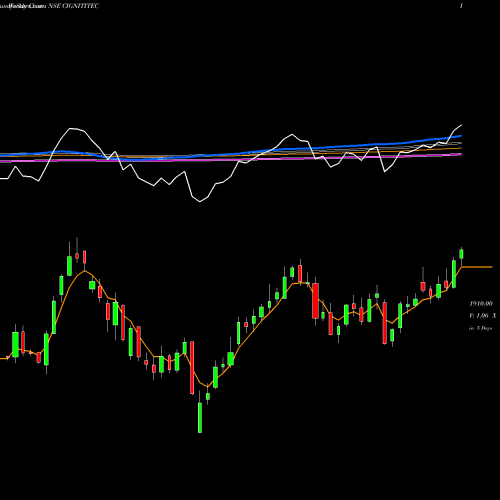
Task: Click the white oscillator line's rightmost peak
Action: 461,125
